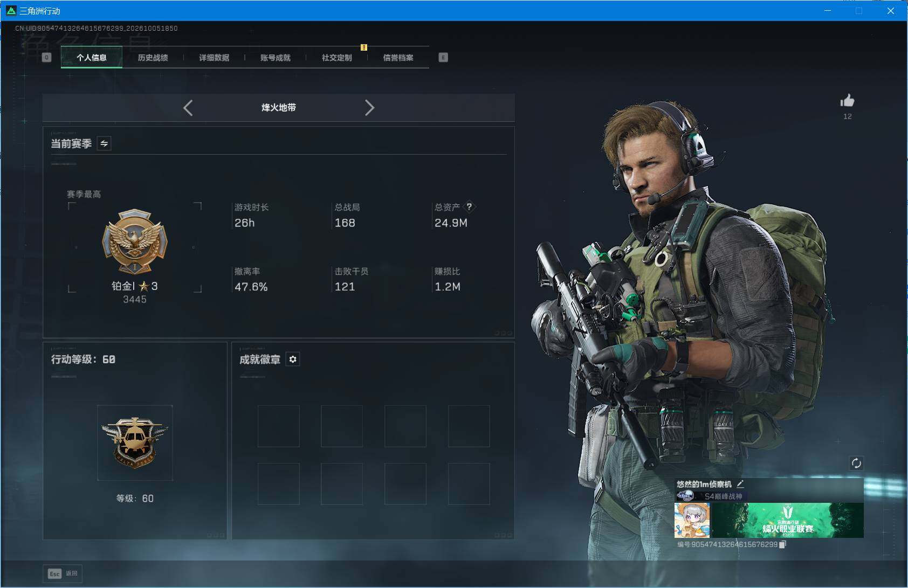The height and width of the screenshot is (588, 908).
Task: Click the level 60 helicopter emblem
Action: 135,442
